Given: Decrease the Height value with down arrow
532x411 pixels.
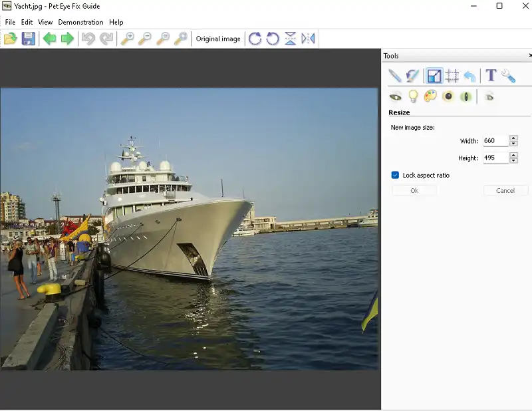Looking at the screenshot, I should pyautogui.click(x=513, y=161).
